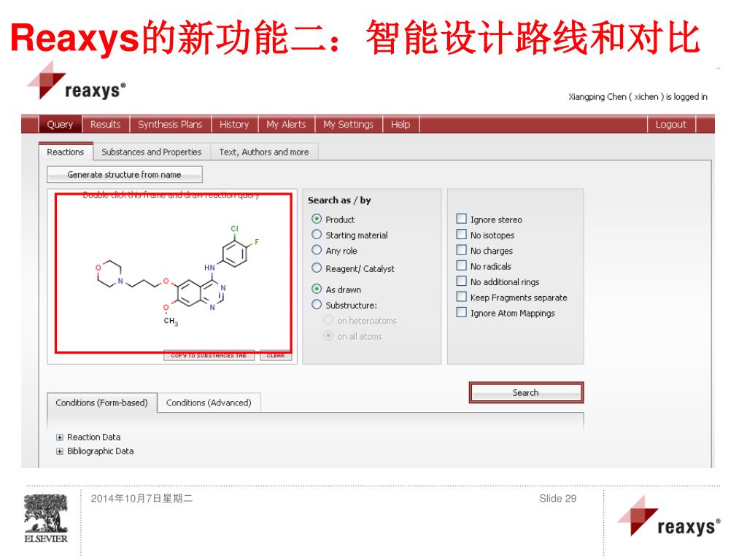Select on all atoms radio option
This screenshot has height=560, width=747.
pos(328,336)
